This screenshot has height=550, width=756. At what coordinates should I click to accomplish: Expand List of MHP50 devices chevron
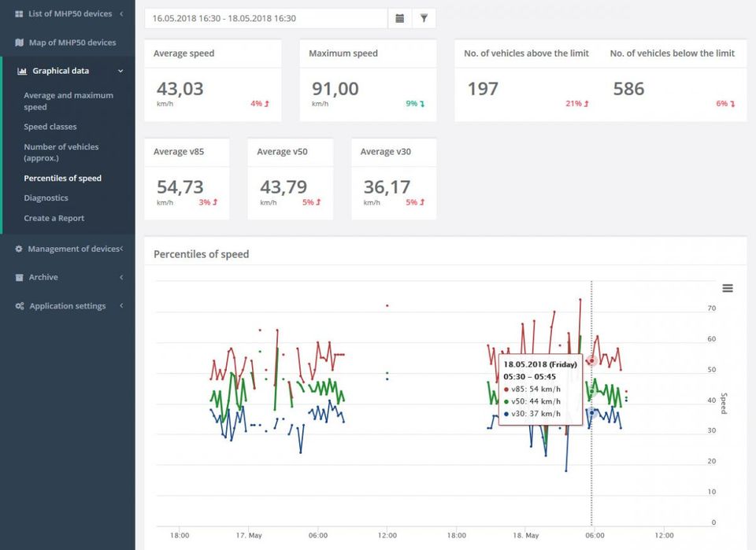[121, 14]
